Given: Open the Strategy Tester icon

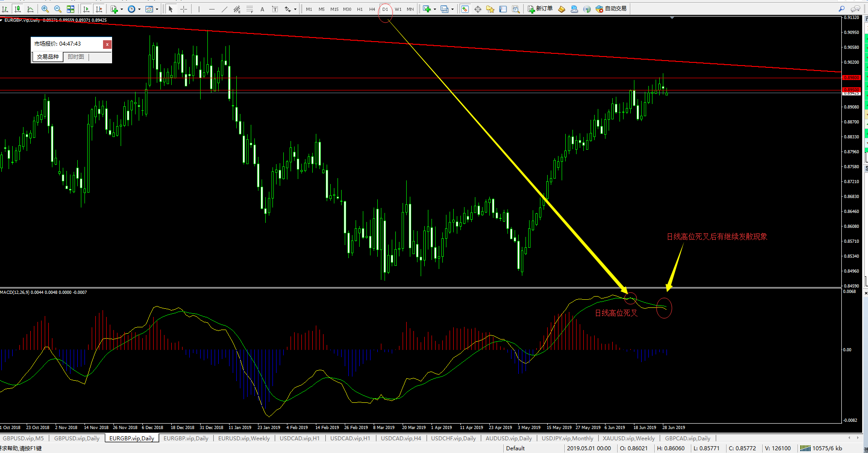Looking at the screenshot, I should pyautogui.click(x=516, y=9).
